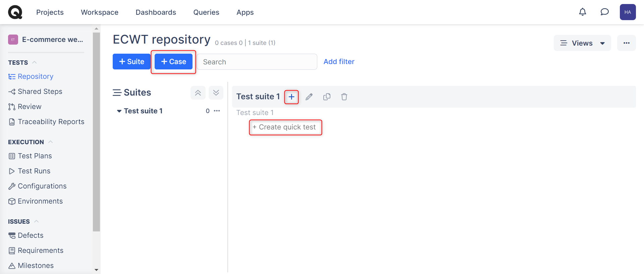Click the Add filter link
644x274 pixels.
339,62
